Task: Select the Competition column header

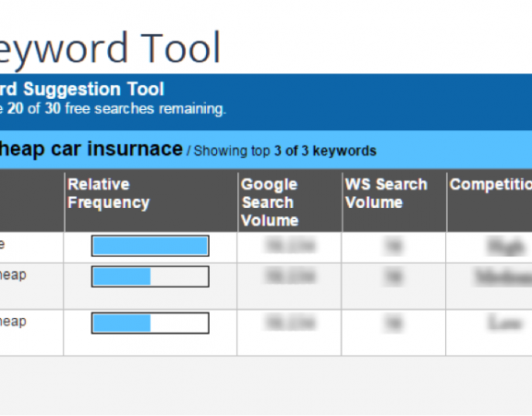Action: click(x=490, y=185)
